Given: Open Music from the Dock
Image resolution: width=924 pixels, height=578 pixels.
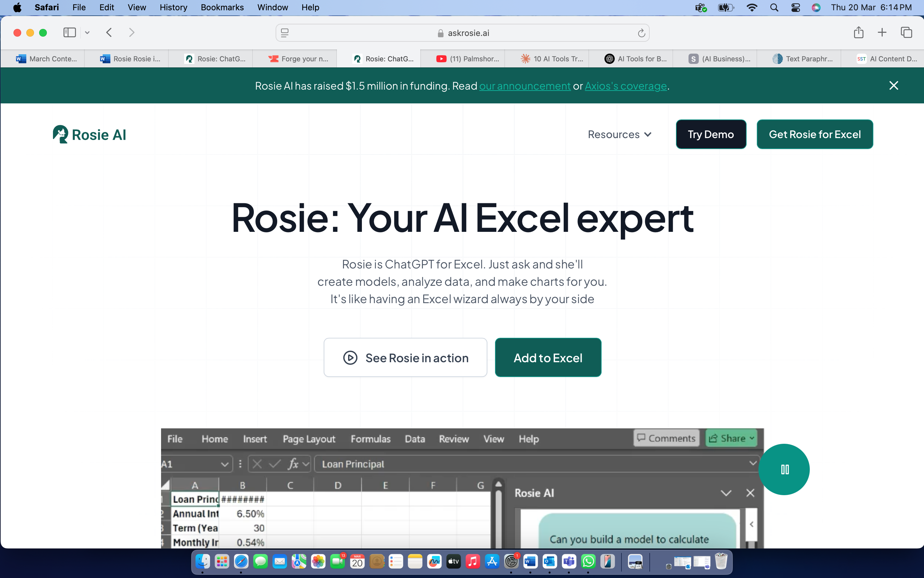Looking at the screenshot, I should tap(473, 561).
